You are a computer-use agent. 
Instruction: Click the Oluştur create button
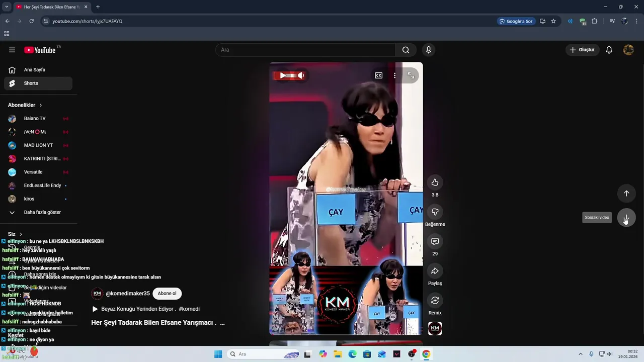(x=582, y=50)
